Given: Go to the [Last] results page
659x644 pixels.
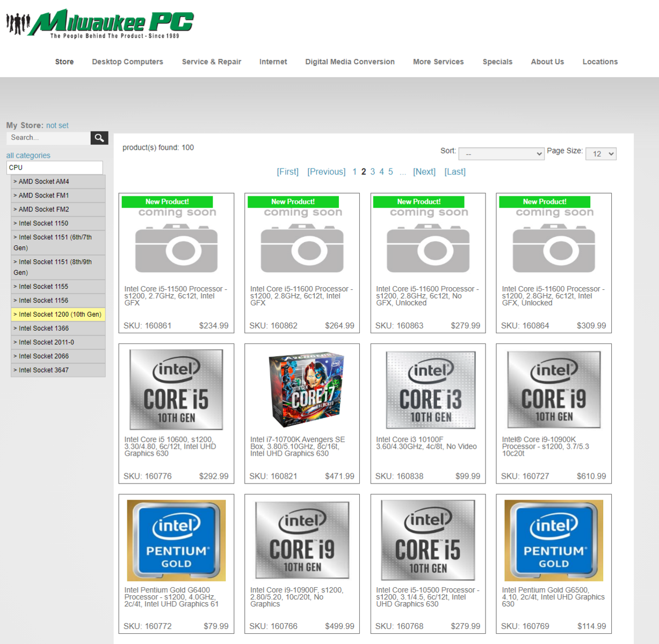Looking at the screenshot, I should coord(454,172).
